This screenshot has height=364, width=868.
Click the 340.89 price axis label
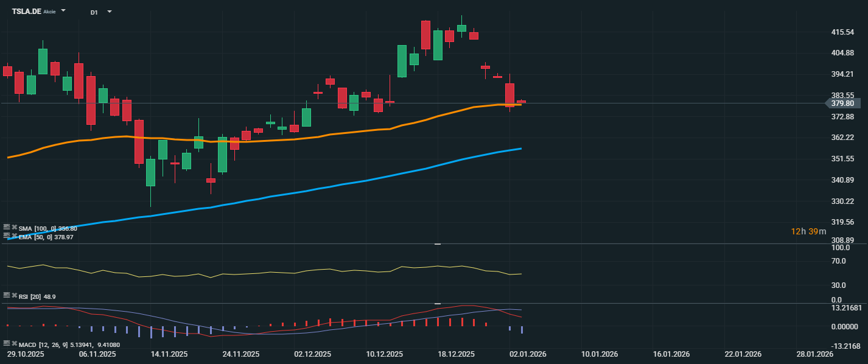[842, 180]
